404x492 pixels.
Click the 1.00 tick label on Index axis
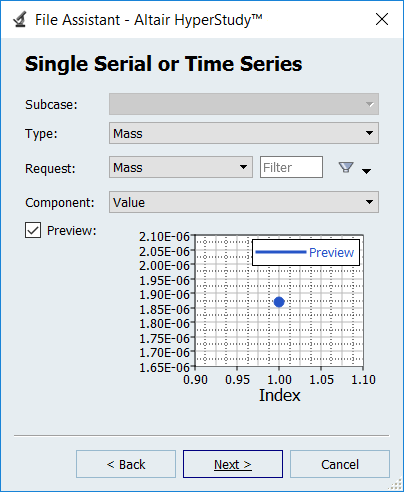pos(279,379)
